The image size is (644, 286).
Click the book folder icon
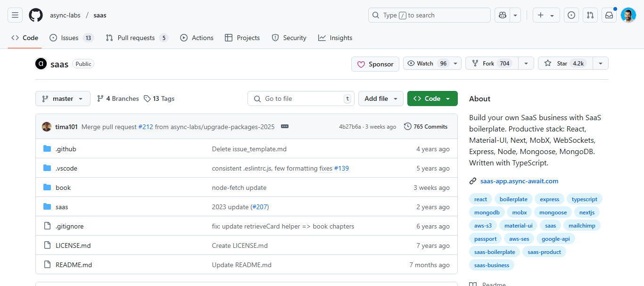47,188
